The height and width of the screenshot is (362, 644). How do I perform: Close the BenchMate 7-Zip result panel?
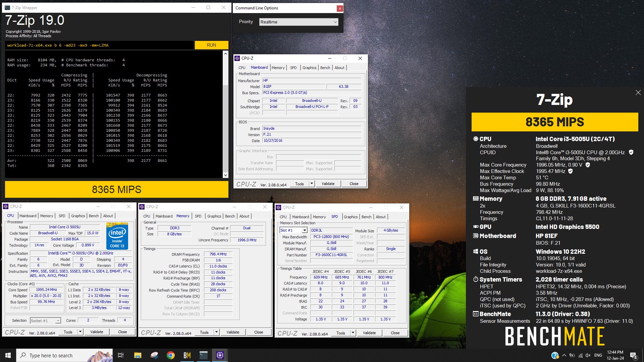638,93
